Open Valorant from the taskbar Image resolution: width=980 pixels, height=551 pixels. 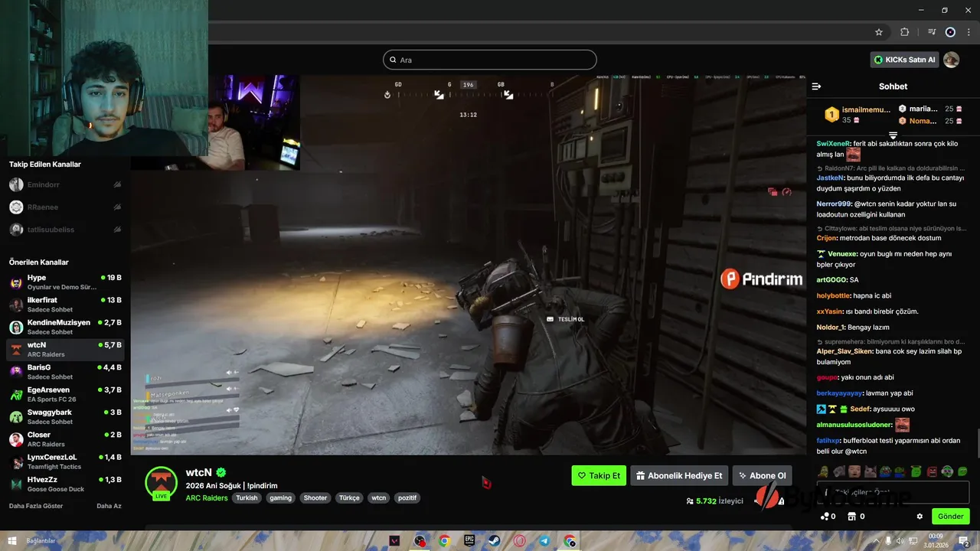coord(394,540)
